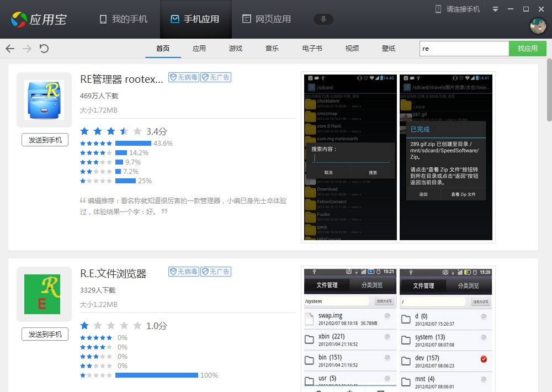Select the 视频 category
The image size is (552, 392).
(352, 48)
